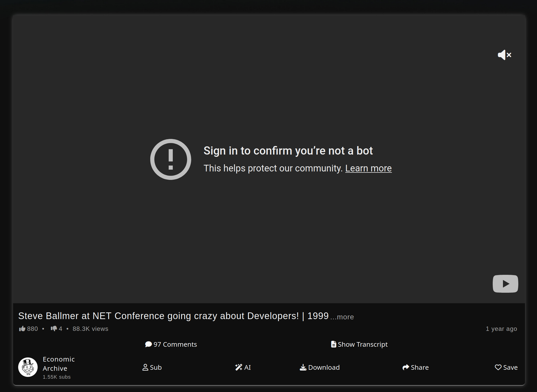
Task: Show Transcript of the video
Action: (x=359, y=344)
